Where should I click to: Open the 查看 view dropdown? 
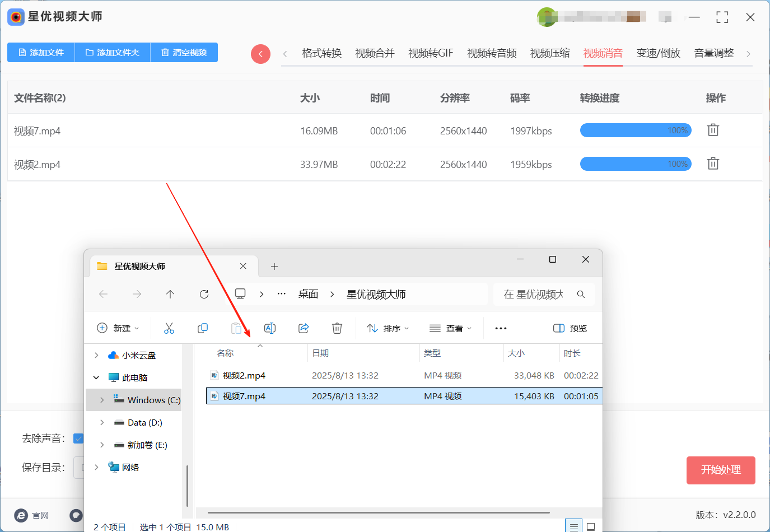pyautogui.click(x=451, y=328)
